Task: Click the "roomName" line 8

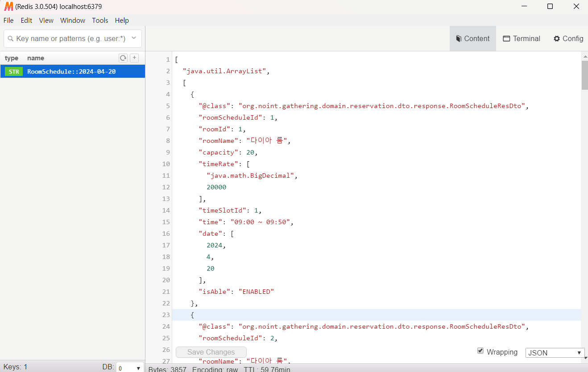Action: 244,141
